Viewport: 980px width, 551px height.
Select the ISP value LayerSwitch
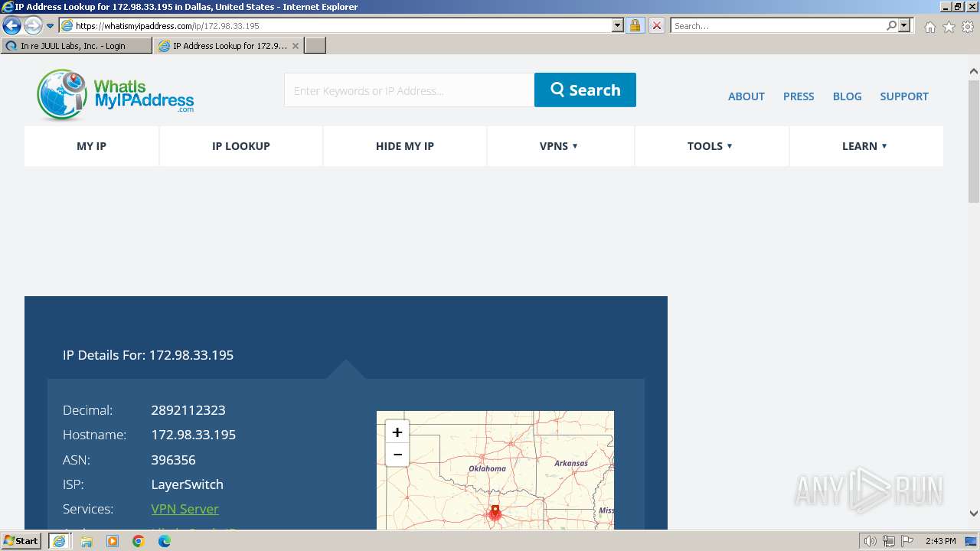(188, 484)
